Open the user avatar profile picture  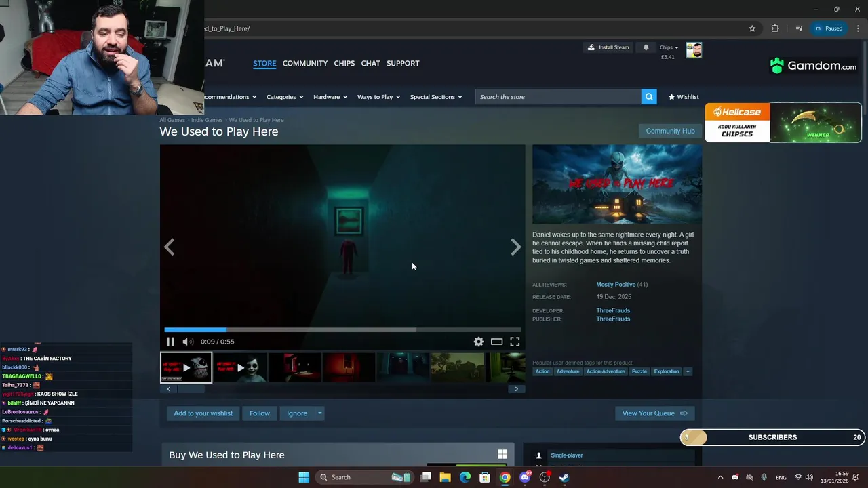694,50
